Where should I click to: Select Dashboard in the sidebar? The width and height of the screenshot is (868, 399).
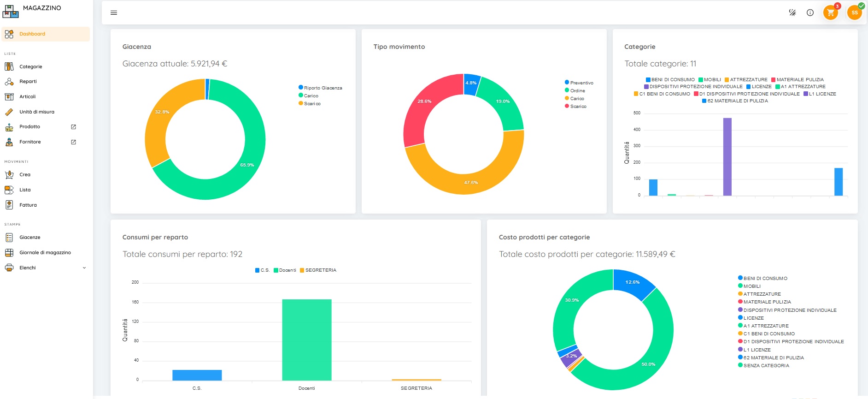pyautogui.click(x=32, y=34)
